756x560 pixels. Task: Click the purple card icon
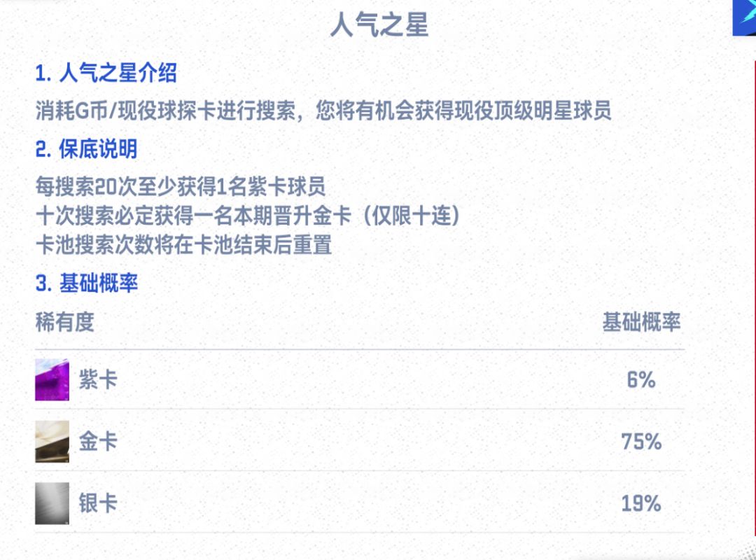point(52,380)
